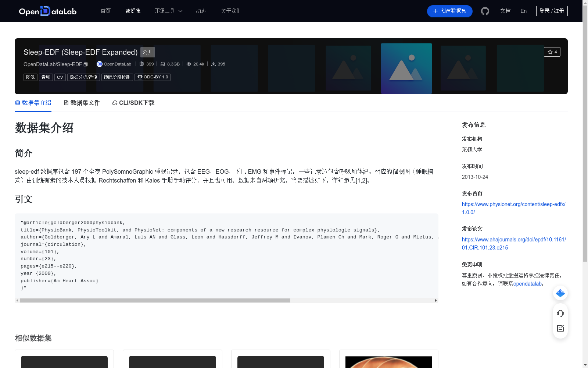The height and width of the screenshot is (368, 588).
Task: Click the plus icon in 创建数据集
Action: (435, 11)
